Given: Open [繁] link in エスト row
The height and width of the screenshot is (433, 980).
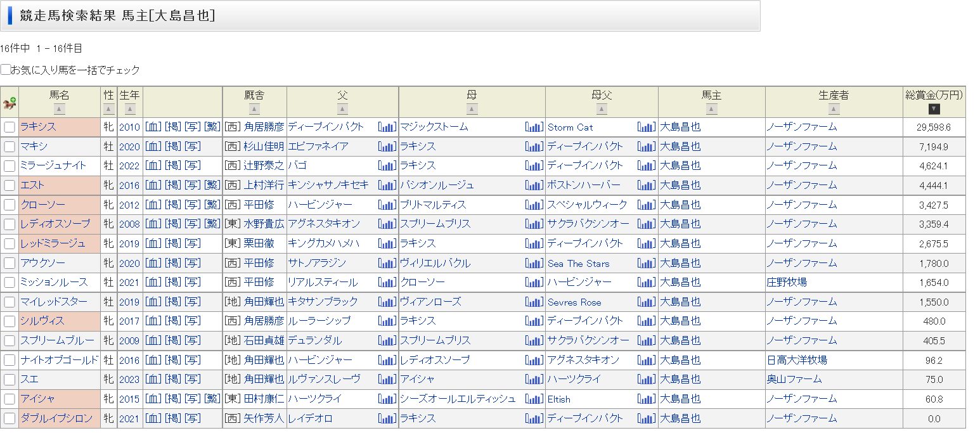Looking at the screenshot, I should click(212, 185).
